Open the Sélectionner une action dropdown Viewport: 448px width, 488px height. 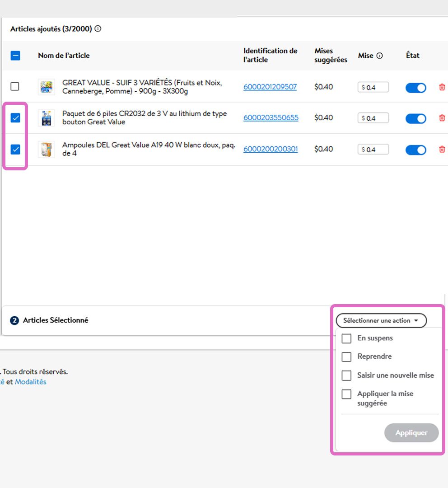[x=381, y=320]
